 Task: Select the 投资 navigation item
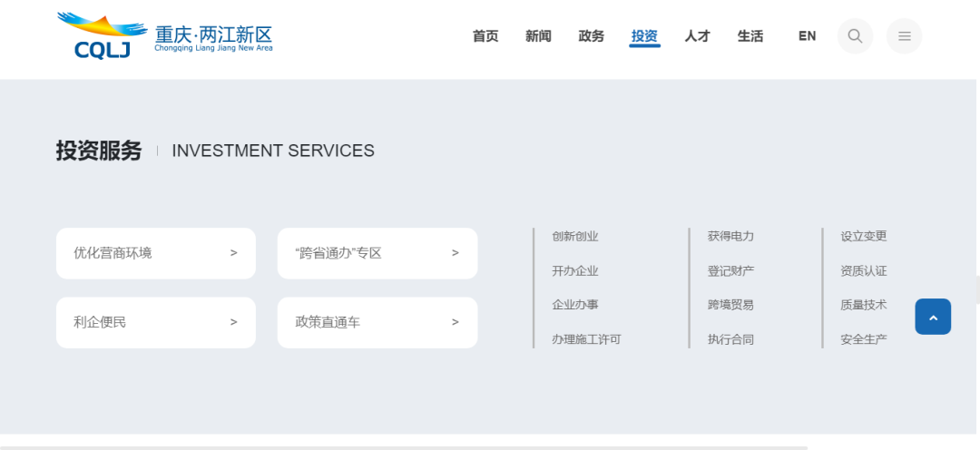pyautogui.click(x=644, y=36)
